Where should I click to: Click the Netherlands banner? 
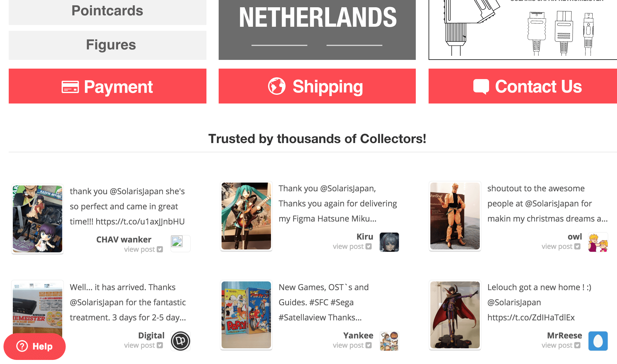pyautogui.click(x=317, y=29)
